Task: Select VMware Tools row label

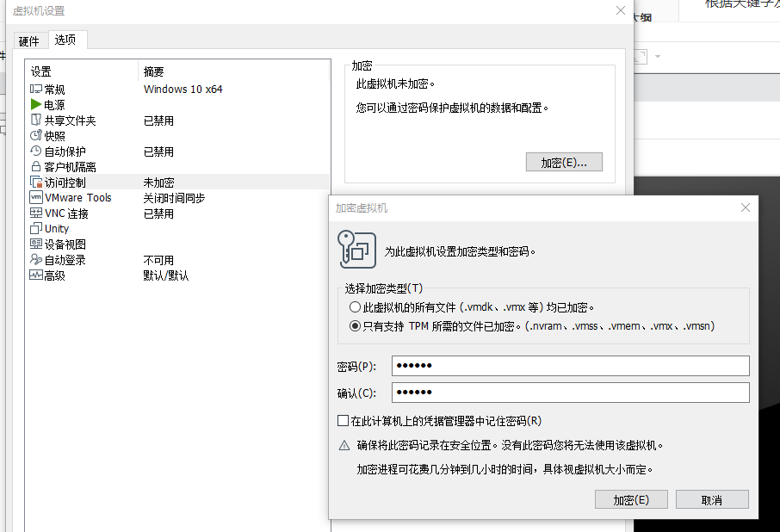Action: pos(78,198)
